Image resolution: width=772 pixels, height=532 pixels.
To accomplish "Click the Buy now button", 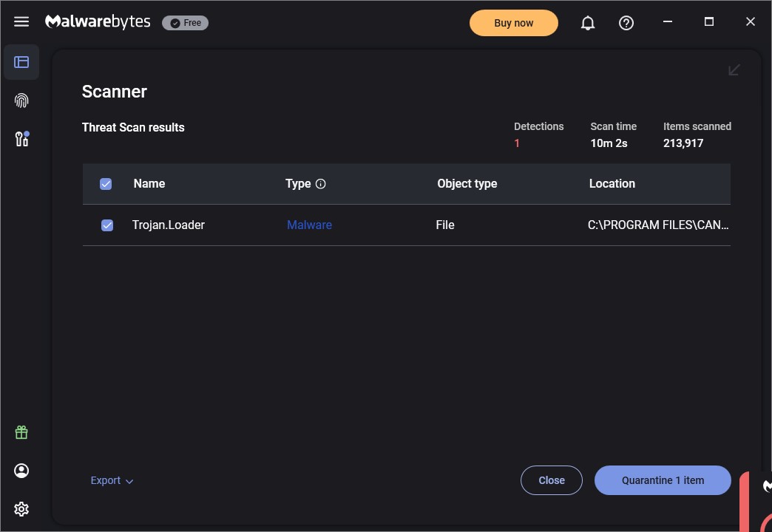I will (513, 23).
